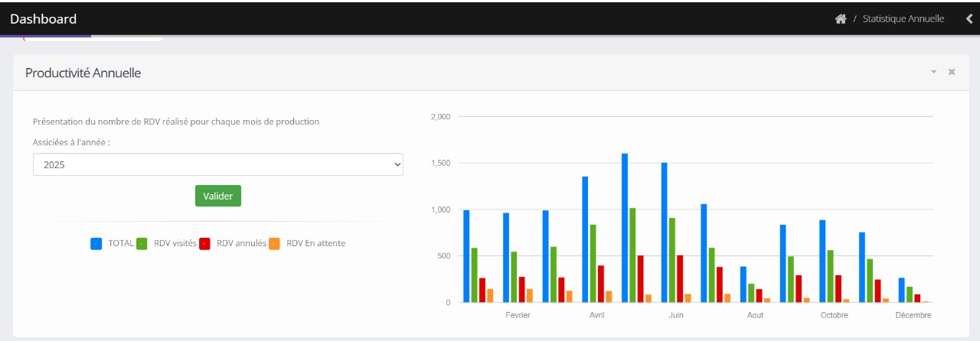Click the blue bar for Décembre
Viewport: 980px width, 341px height.
point(901,290)
